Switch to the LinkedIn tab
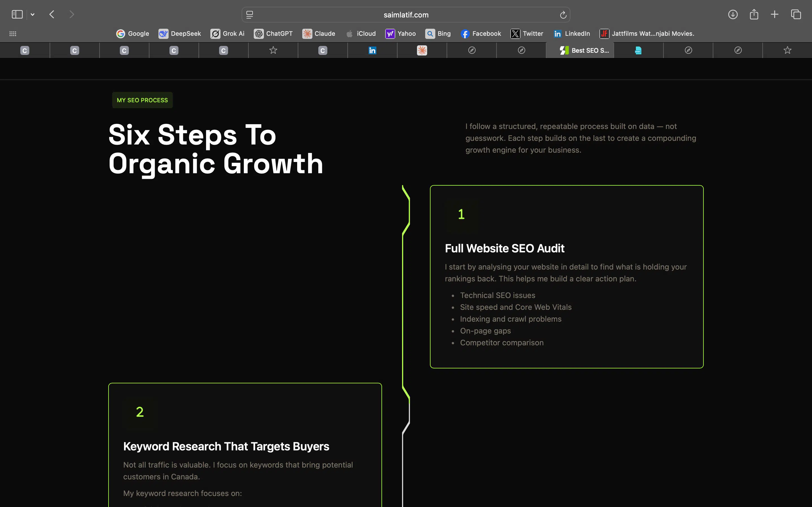The height and width of the screenshot is (507, 812). [372, 50]
